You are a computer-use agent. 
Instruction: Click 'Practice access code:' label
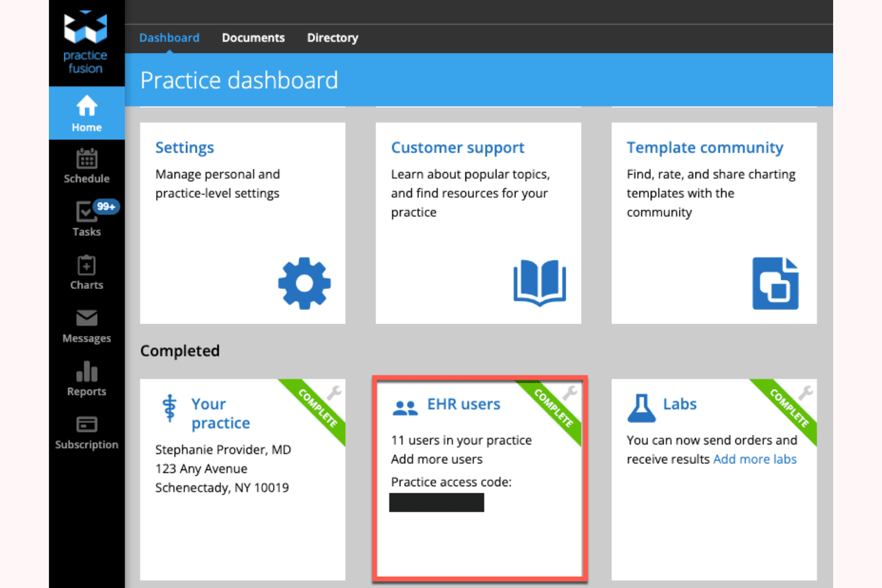point(451,482)
